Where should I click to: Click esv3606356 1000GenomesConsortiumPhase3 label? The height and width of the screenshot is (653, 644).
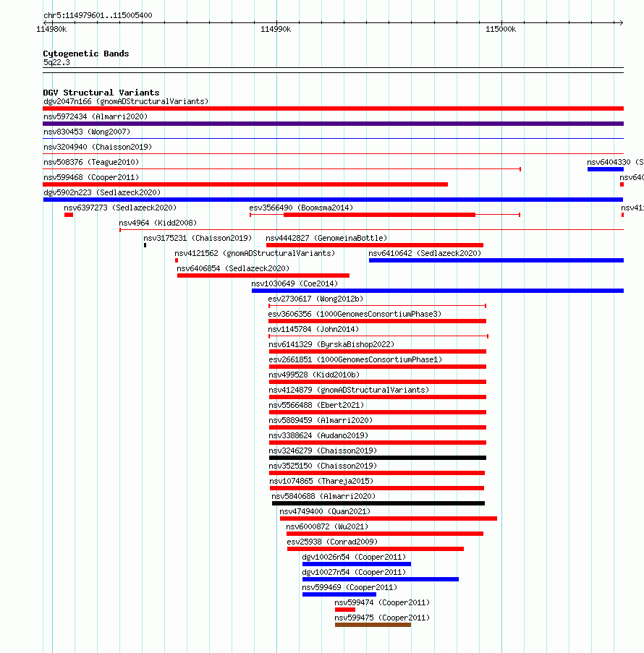pyautogui.click(x=355, y=314)
